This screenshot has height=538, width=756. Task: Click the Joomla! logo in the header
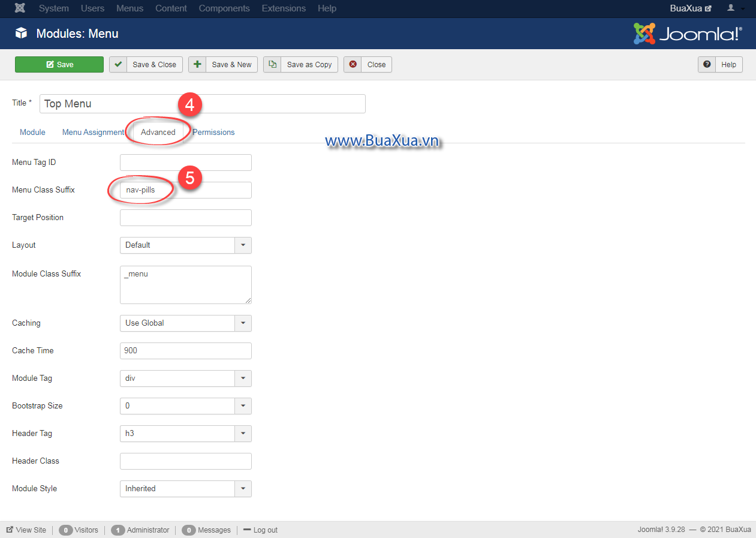click(688, 34)
